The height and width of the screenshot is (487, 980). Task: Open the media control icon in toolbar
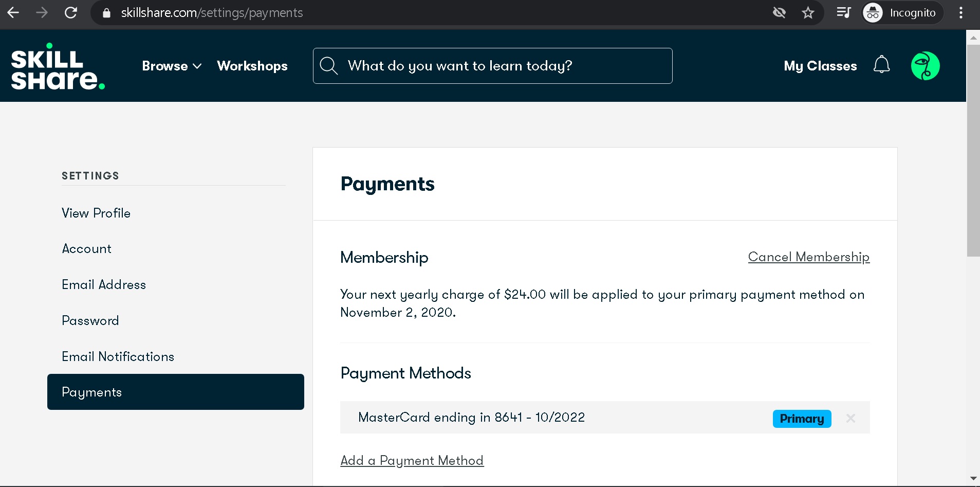point(843,13)
